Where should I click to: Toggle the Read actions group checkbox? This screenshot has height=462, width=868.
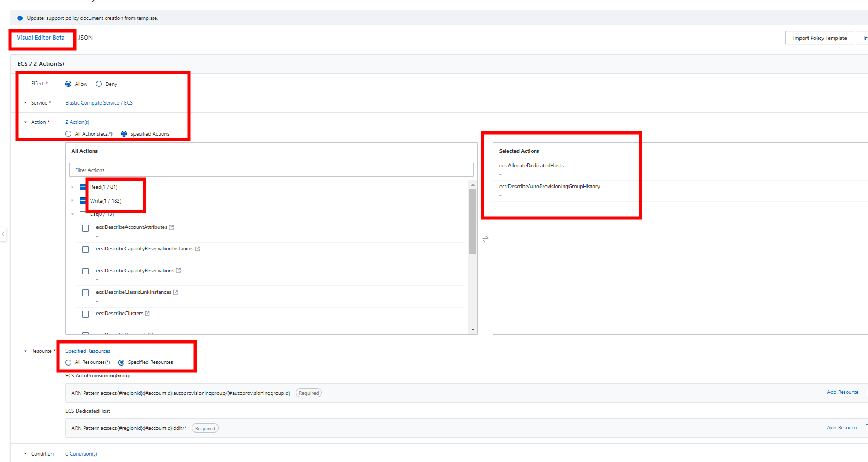coord(83,187)
